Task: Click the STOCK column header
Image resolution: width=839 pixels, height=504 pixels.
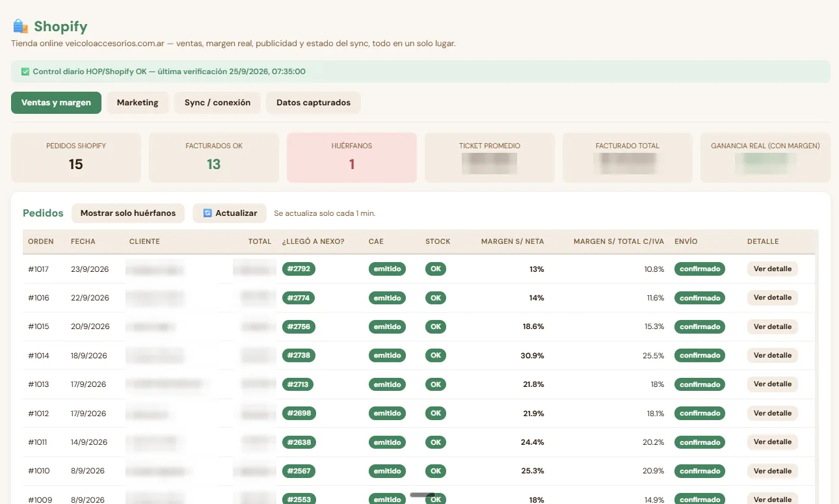Action: [x=438, y=241]
